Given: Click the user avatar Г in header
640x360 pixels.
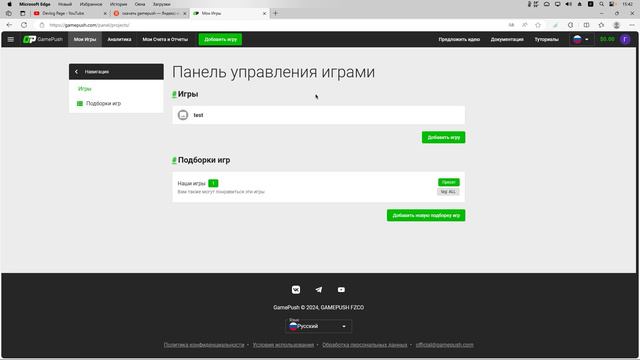Looking at the screenshot, I should [x=625, y=39].
